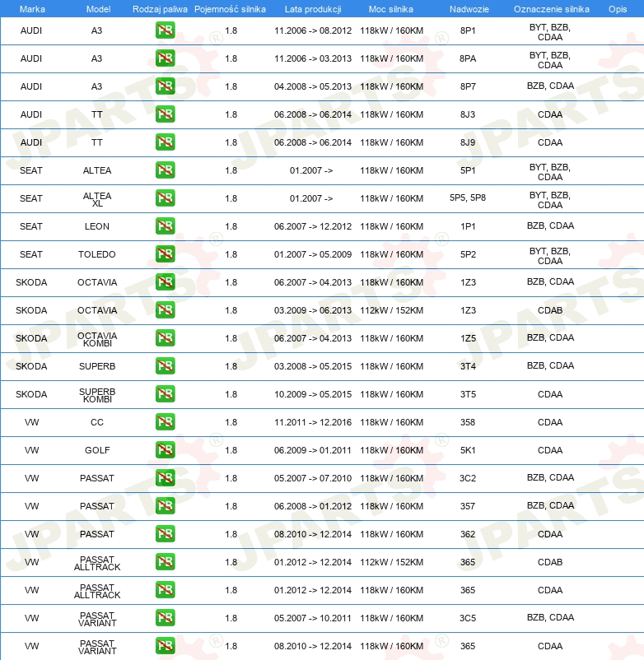The image size is (644, 660).
Task: Click the fuel icon in the Seat Altea 5P1 row
Action: click(165, 170)
